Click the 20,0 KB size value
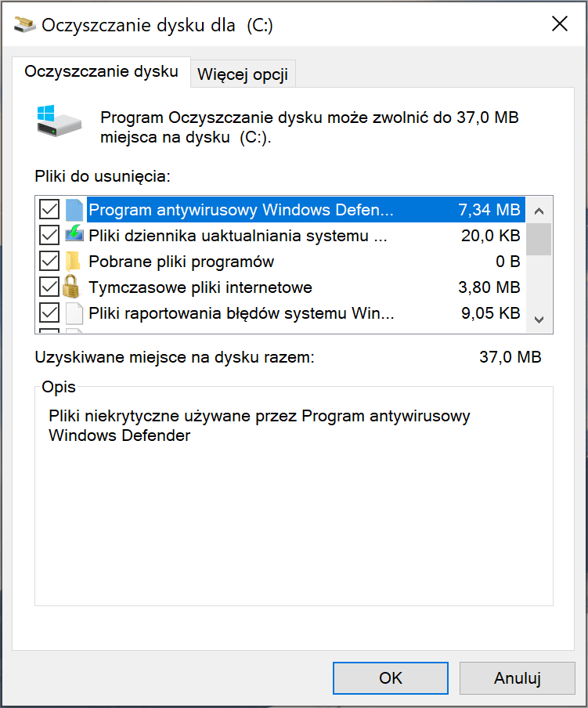This screenshot has width=588, height=708. 491,235
